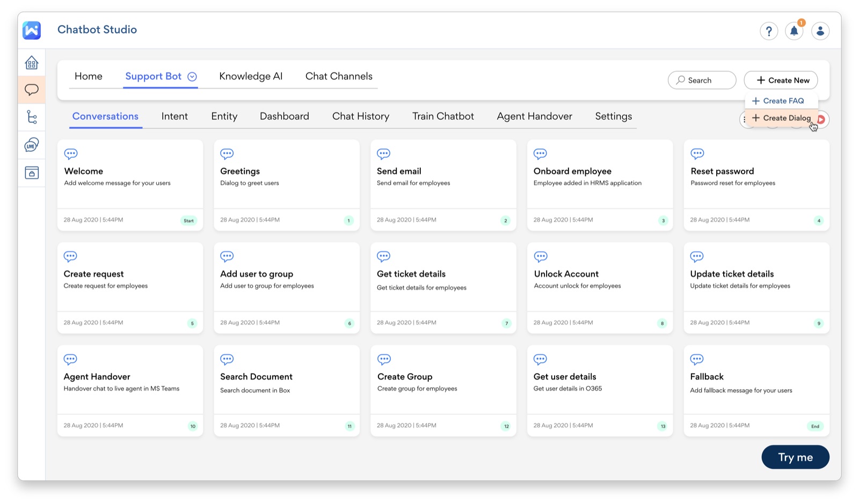Switch to Chat Channels tab
Image resolution: width=859 pixels, height=504 pixels.
pos(339,76)
